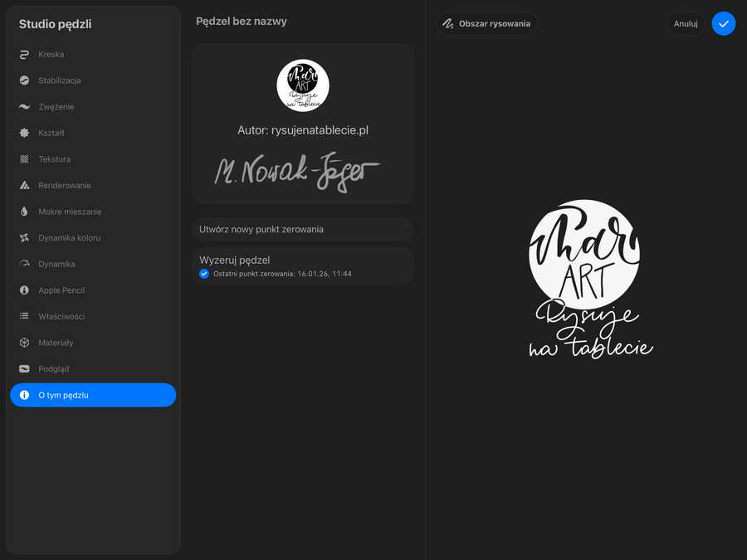Toggle the checkmark beside Ostatni punkt zerowania
The image size is (747, 560).
[x=204, y=274]
